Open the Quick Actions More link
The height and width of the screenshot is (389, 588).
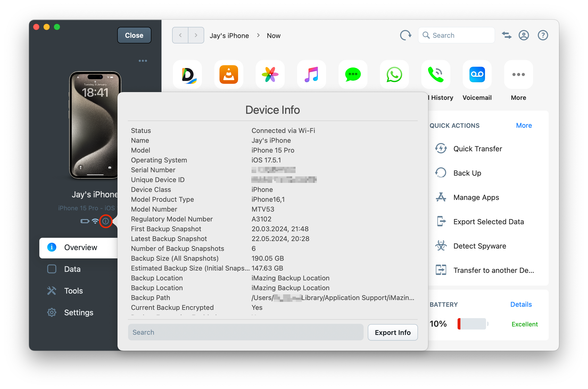click(524, 125)
